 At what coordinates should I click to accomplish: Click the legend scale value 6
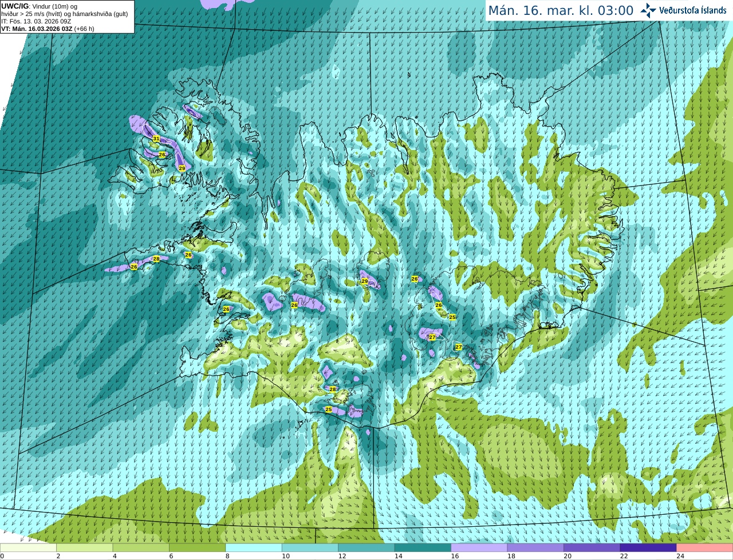click(x=171, y=556)
